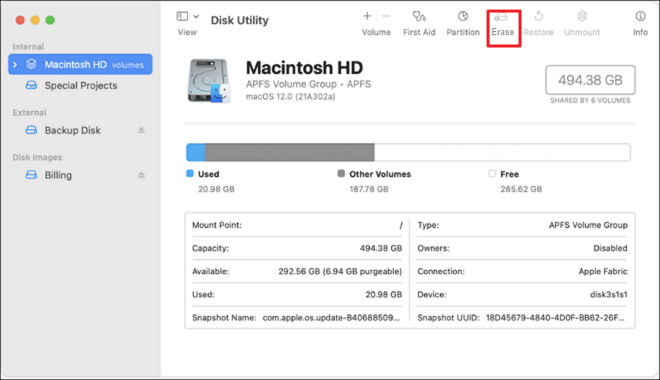Click the Macintosh HD drive icon
This screenshot has width=660, height=380.
[x=209, y=81]
